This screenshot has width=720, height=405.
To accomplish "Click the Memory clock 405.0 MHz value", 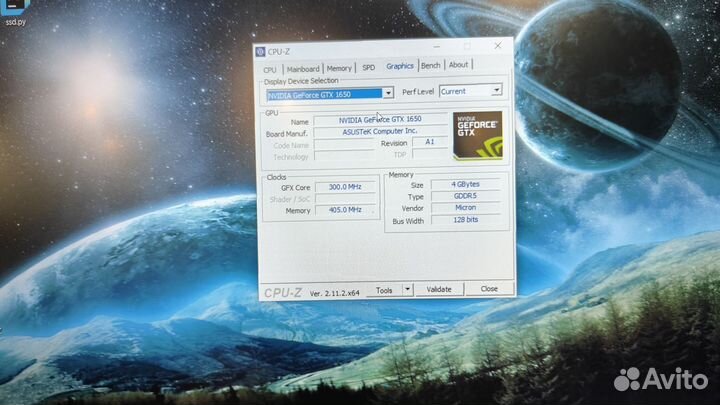I will (x=345, y=210).
